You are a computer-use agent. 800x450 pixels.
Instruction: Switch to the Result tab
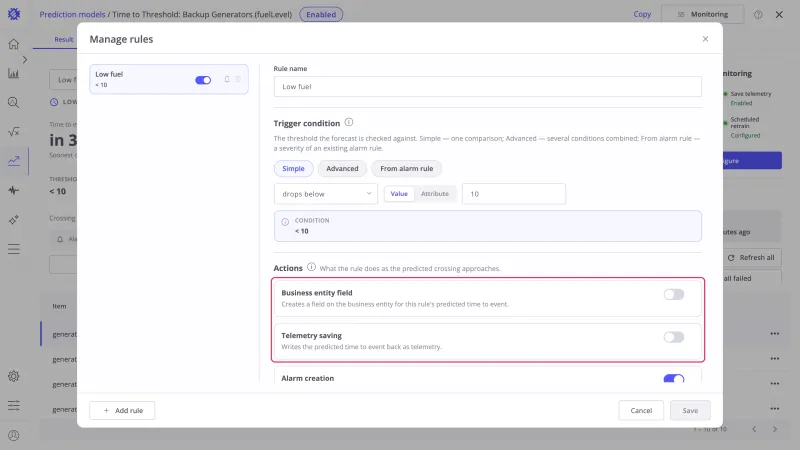tap(64, 39)
